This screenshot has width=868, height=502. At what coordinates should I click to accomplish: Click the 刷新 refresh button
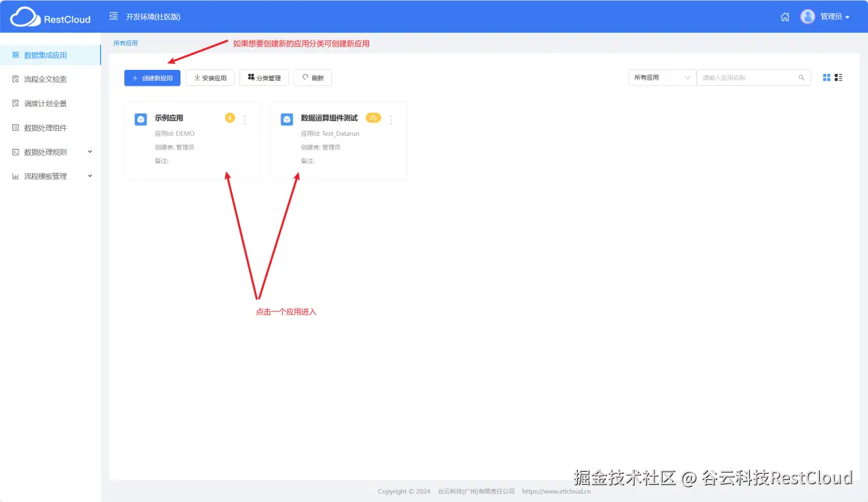click(x=313, y=77)
